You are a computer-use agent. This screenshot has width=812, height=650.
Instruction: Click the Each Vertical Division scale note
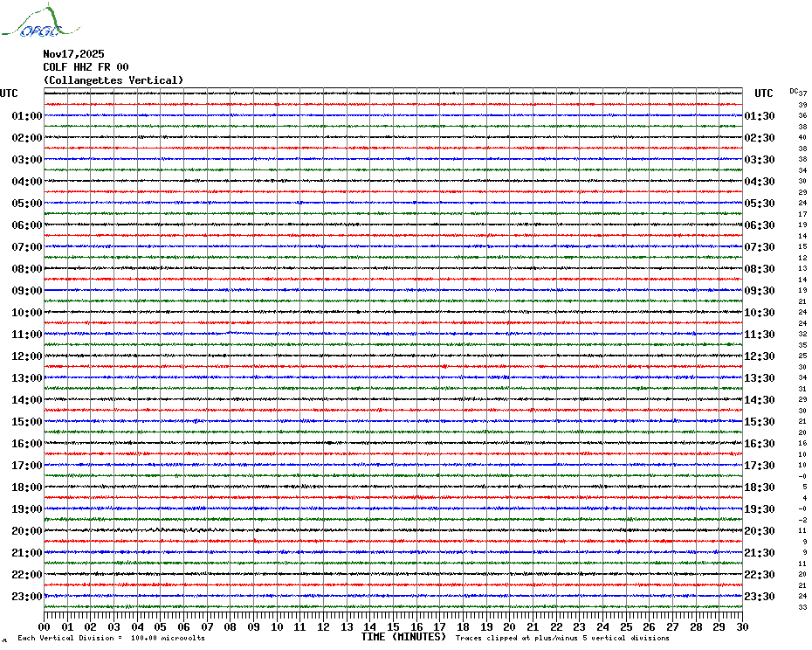(x=112, y=638)
